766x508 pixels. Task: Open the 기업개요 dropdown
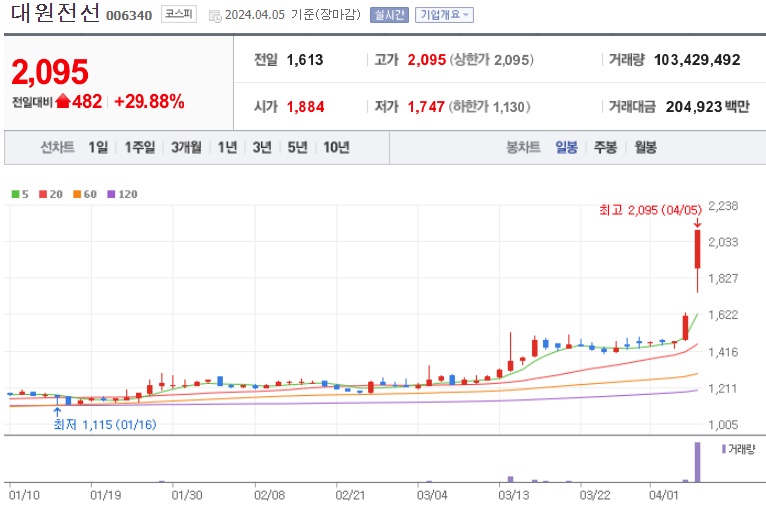(x=444, y=15)
